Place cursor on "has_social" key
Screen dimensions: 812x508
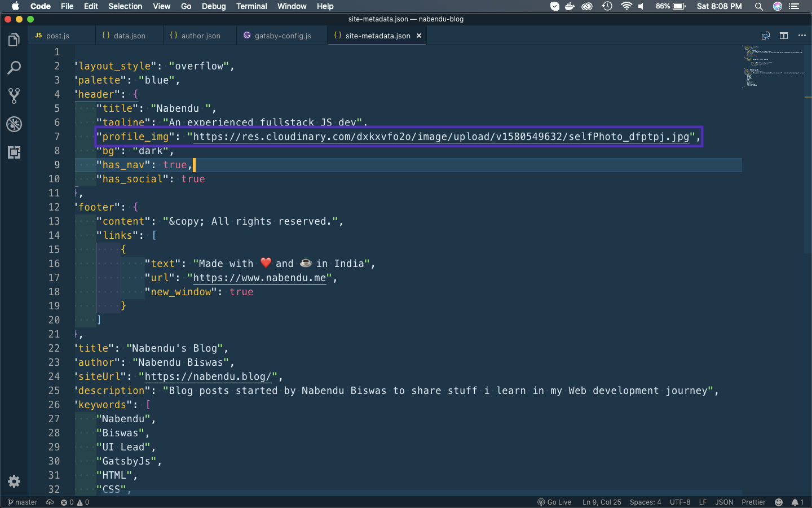[133, 179]
